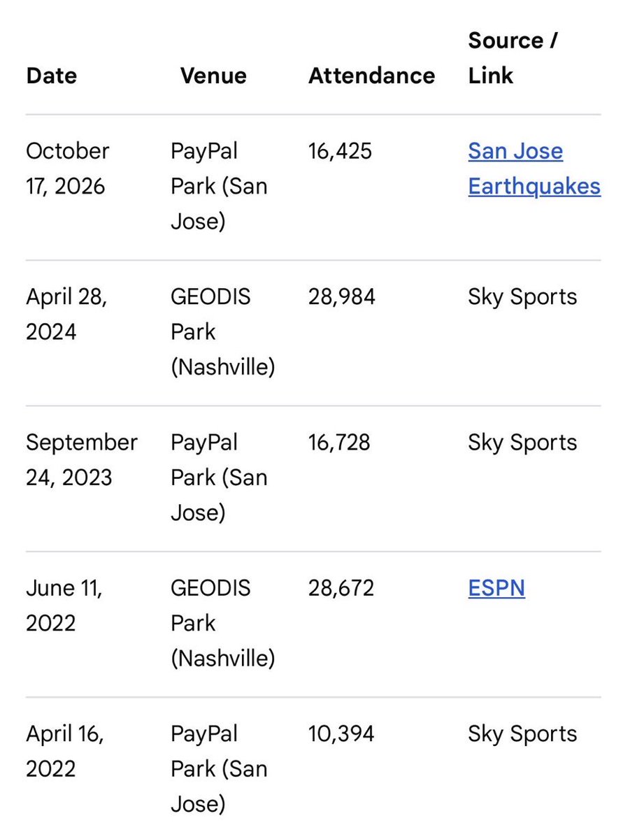
Task: Select the April 16, 2022 date cell
Action: 64,751
